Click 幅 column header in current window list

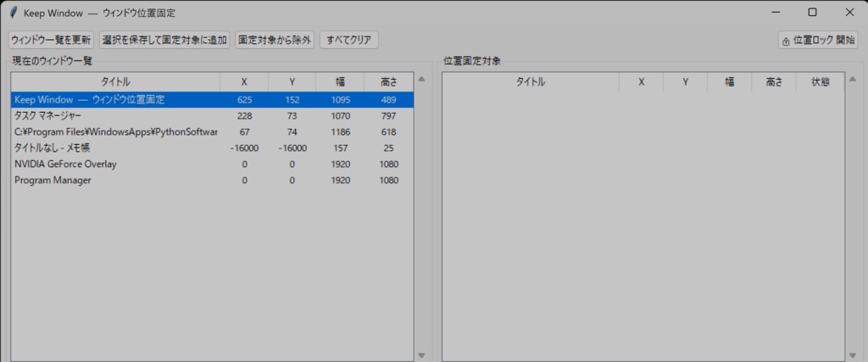tap(340, 82)
